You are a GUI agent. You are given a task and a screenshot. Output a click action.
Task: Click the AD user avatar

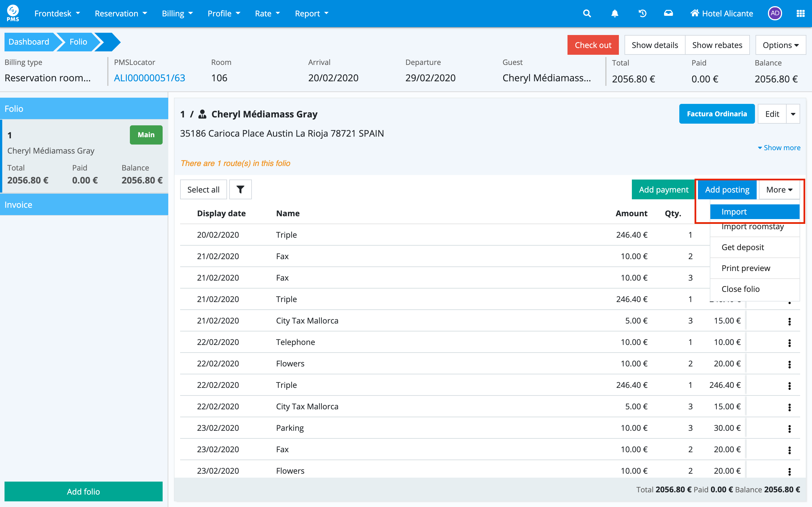pos(774,14)
